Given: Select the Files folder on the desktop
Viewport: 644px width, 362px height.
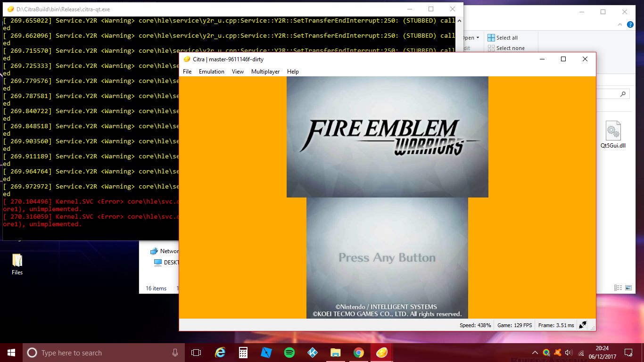Looking at the screenshot, I should point(17,264).
